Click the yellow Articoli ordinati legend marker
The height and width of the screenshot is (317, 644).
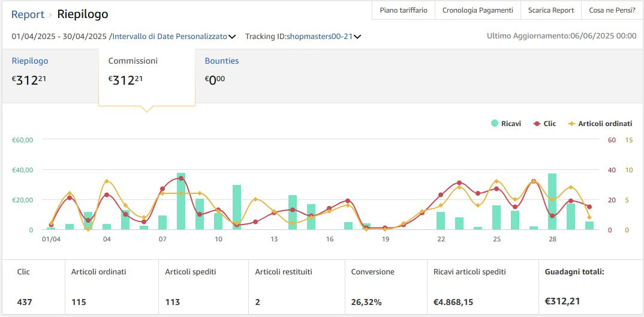(x=571, y=124)
